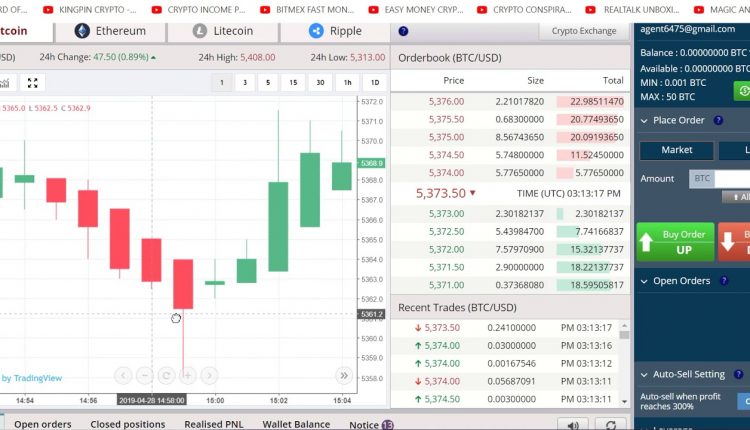Zoom out chart with minus icon
Viewport: 750px width, 430px height.
(x=144, y=375)
